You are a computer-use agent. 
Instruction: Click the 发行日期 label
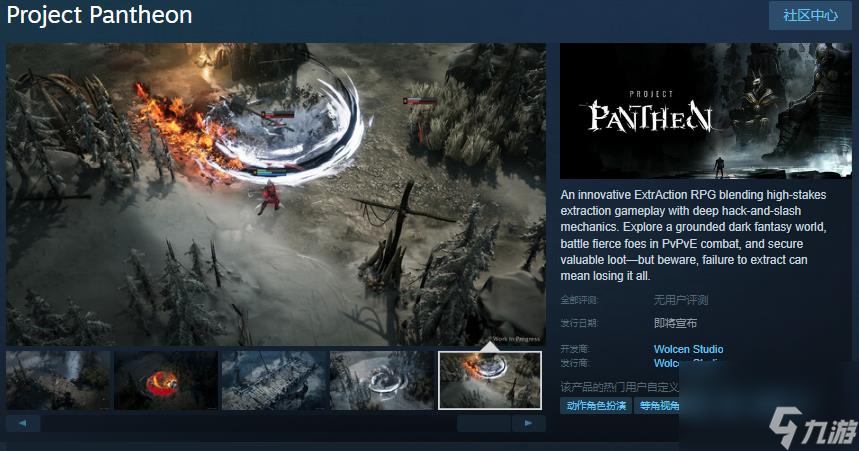pyautogui.click(x=579, y=323)
